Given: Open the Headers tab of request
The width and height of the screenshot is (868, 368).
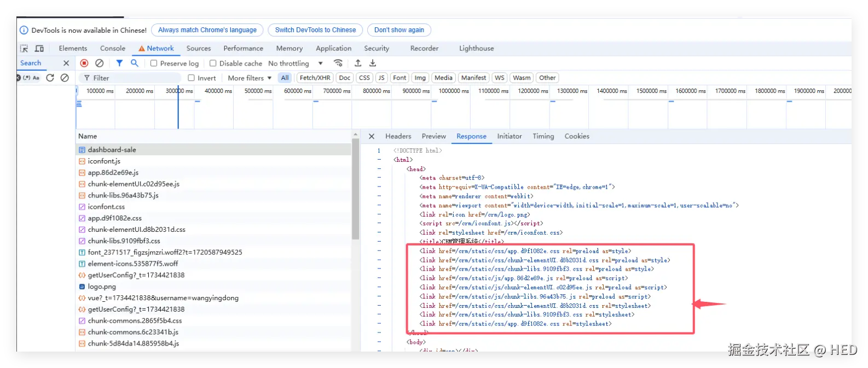Looking at the screenshot, I should [x=398, y=136].
